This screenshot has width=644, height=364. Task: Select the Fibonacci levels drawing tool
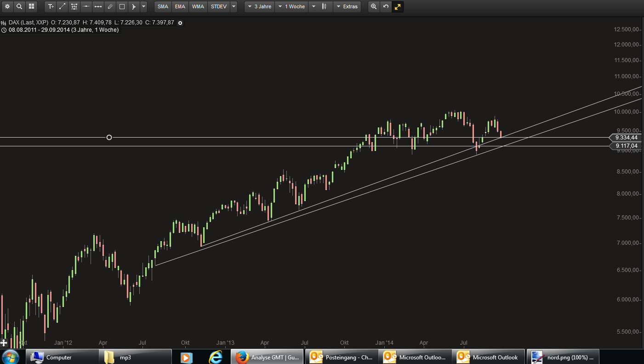74,6
